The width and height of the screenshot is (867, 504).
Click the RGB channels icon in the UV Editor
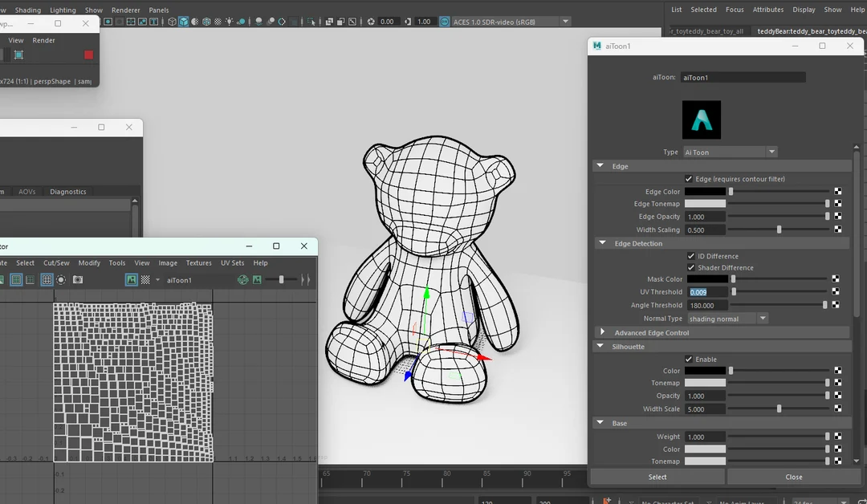243,279
